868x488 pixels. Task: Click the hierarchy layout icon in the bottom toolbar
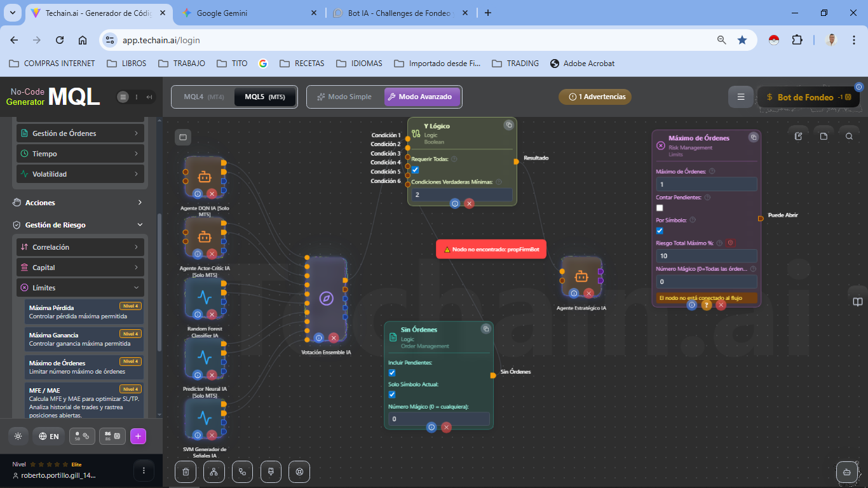214,471
